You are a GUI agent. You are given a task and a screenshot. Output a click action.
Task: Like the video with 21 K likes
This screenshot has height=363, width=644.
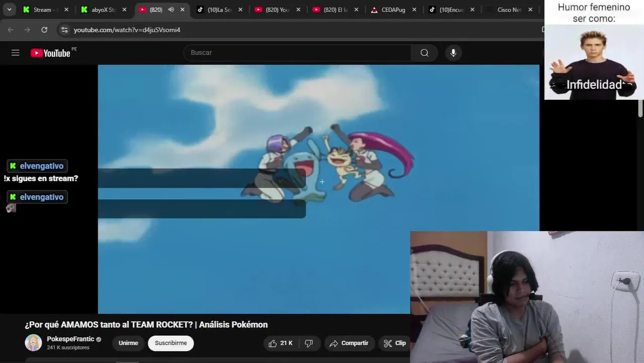pos(281,343)
